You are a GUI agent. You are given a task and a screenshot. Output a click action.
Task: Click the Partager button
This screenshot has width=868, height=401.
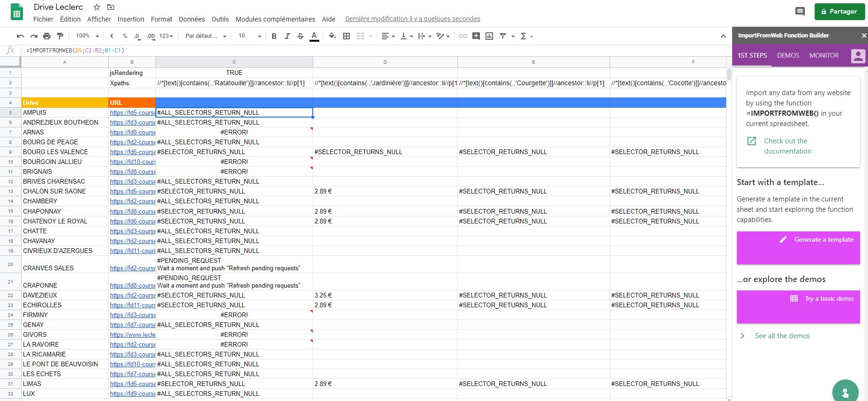coord(839,12)
